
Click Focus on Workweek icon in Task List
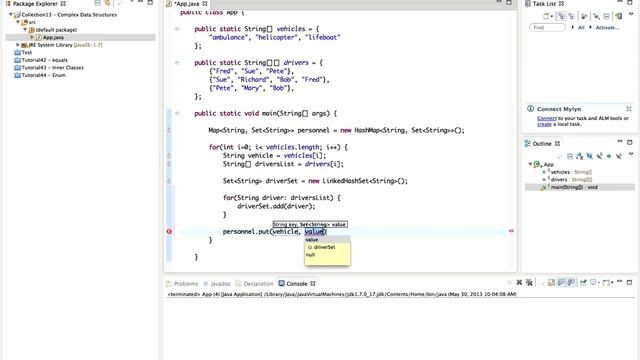click(x=584, y=16)
